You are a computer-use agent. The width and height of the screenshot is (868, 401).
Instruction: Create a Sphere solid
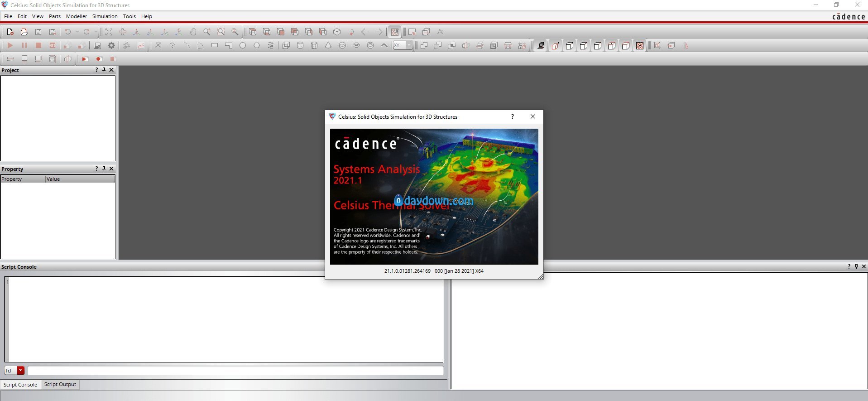(x=342, y=45)
